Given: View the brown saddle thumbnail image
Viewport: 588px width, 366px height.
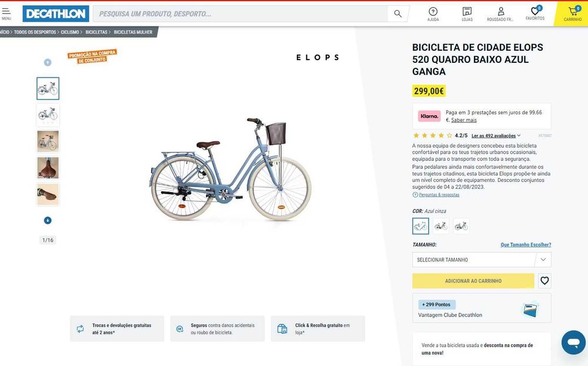Looking at the screenshot, I should pyautogui.click(x=48, y=168).
